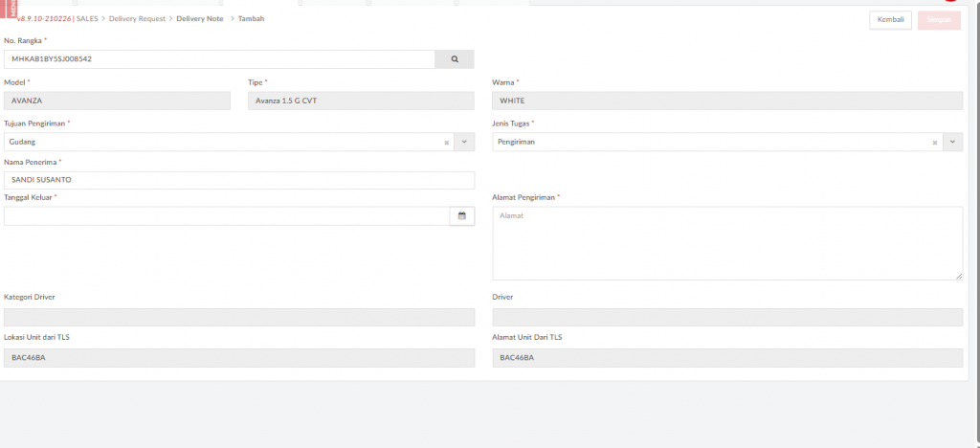
Task: Click the Jenis Tugas Pengiriman field
Action: (x=708, y=143)
